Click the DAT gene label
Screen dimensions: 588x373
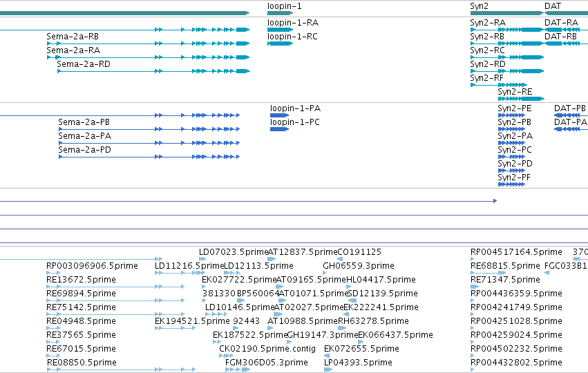(x=553, y=6)
